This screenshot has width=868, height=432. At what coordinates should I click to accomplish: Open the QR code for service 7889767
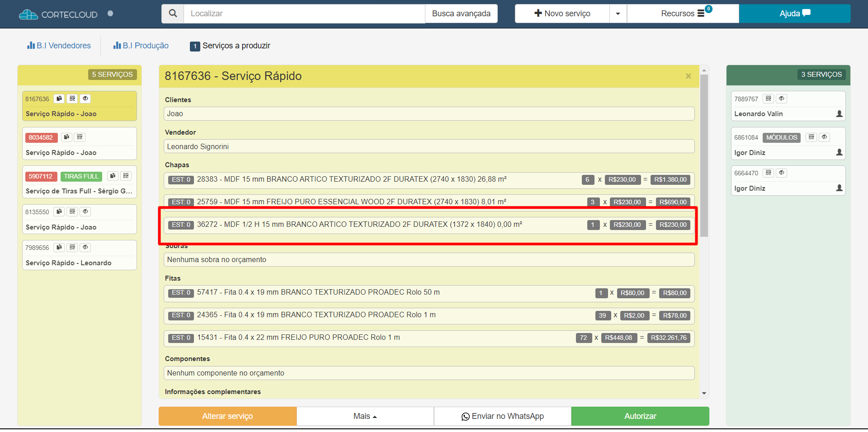pyautogui.click(x=769, y=99)
